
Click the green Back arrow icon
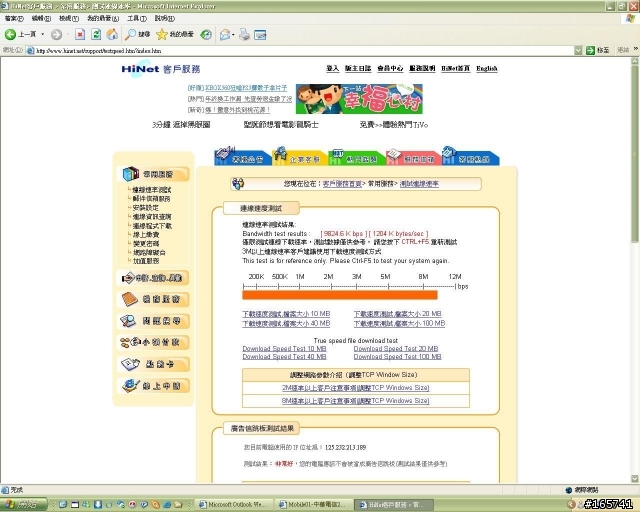[10, 35]
